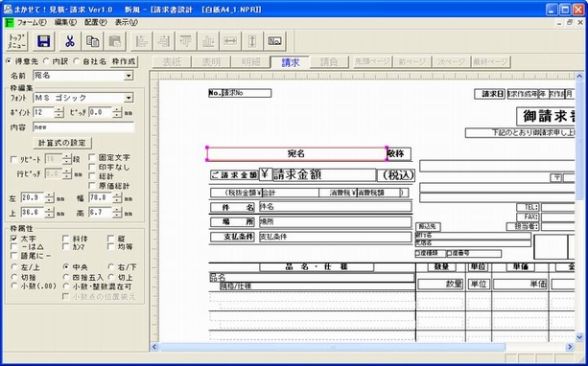
Task: Open the フォーム menu
Action: tap(32, 22)
